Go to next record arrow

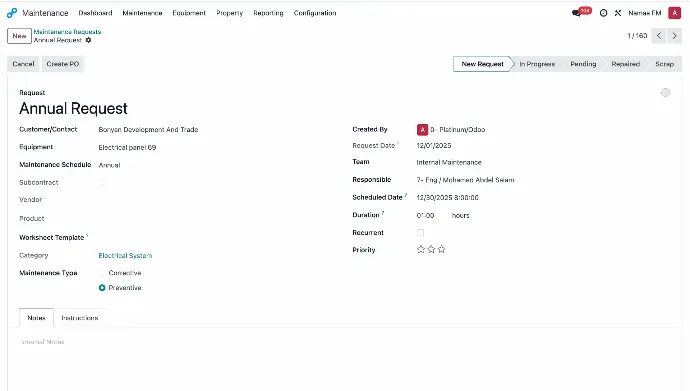674,36
